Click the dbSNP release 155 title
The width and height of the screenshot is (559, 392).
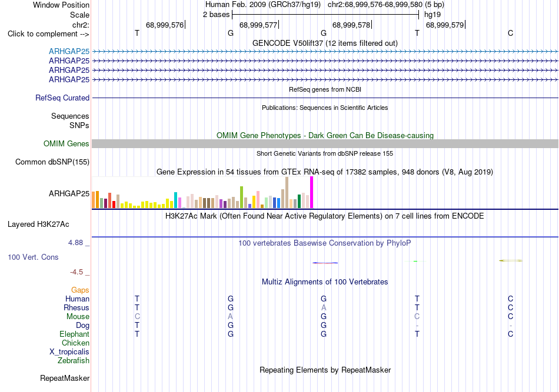click(325, 153)
